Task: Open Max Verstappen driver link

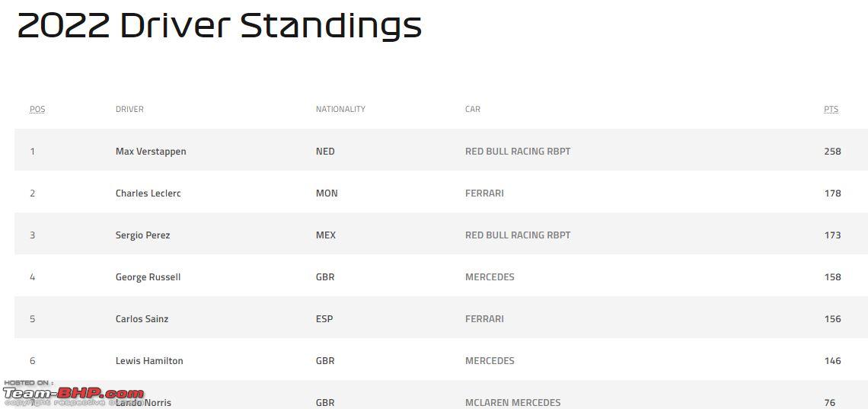Action: (x=151, y=151)
